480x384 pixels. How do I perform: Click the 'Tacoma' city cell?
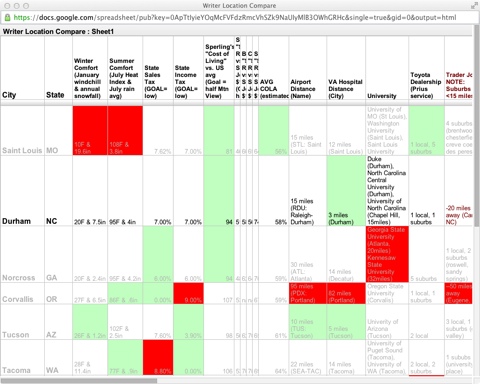point(23,357)
